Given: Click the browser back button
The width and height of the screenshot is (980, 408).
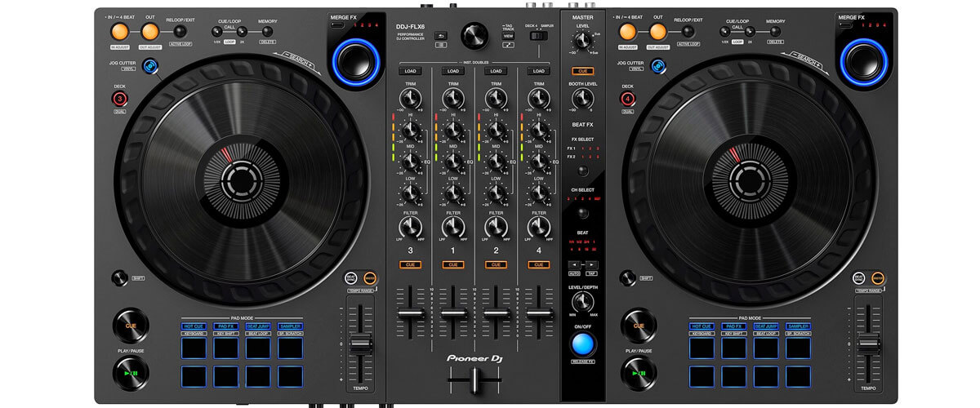Looking at the screenshot, I should click(x=441, y=35).
